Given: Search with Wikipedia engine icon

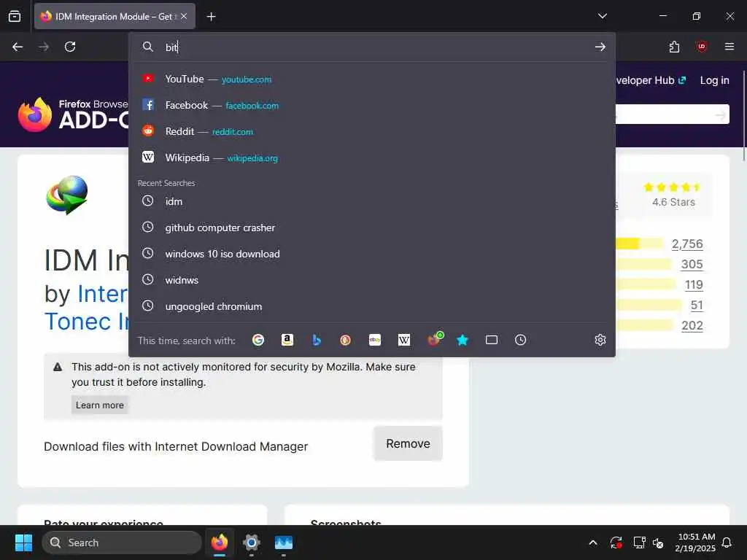Looking at the screenshot, I should click(x=404, y=340).
